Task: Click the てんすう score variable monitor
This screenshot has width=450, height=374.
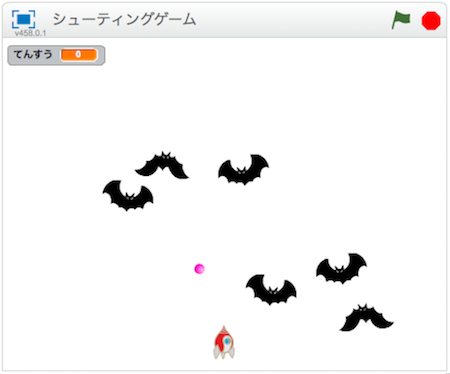Action: (56, 55)
